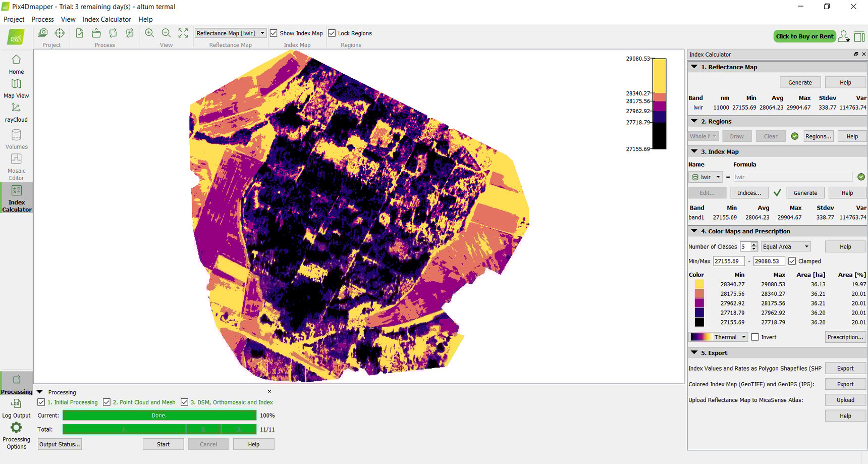Image resolution: width=868 pixels, height=464 pixels.
Task: Open the rayCloud view
Action: click(x=16, y=112)
